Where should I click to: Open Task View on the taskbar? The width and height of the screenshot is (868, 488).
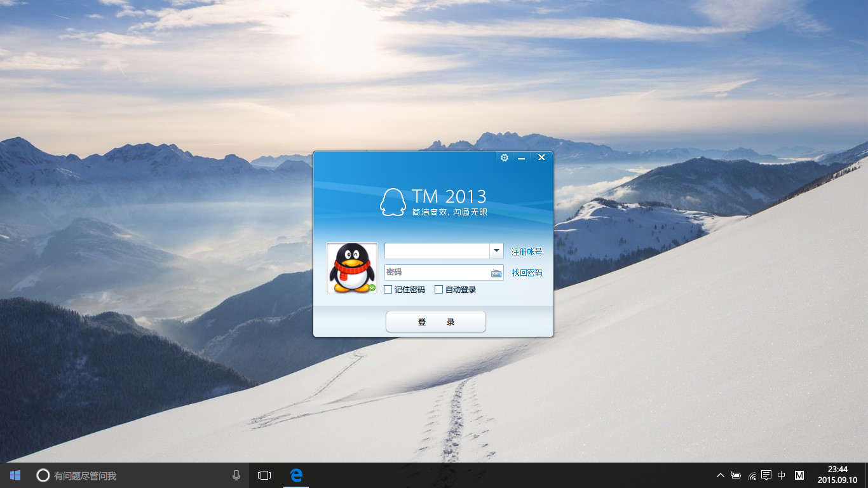click(x=264, y=475)
